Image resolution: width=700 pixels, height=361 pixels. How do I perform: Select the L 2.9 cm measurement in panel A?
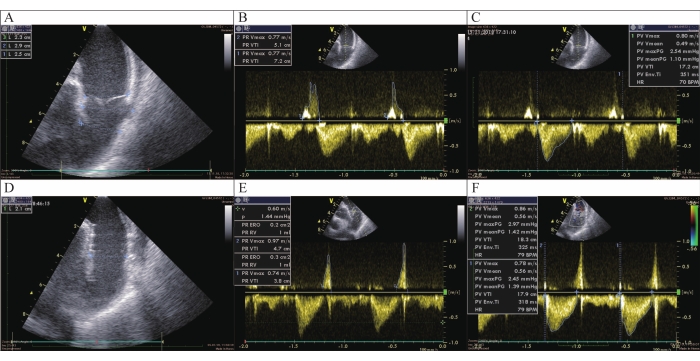tap(17, 46)
